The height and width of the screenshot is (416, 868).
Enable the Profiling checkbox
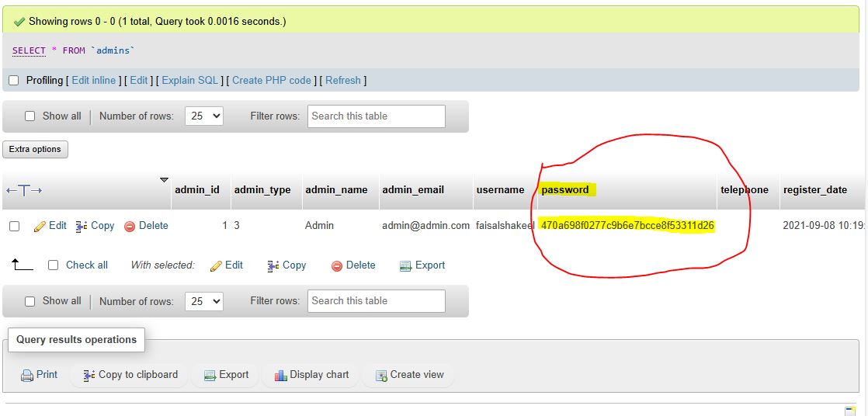[13, 81]
